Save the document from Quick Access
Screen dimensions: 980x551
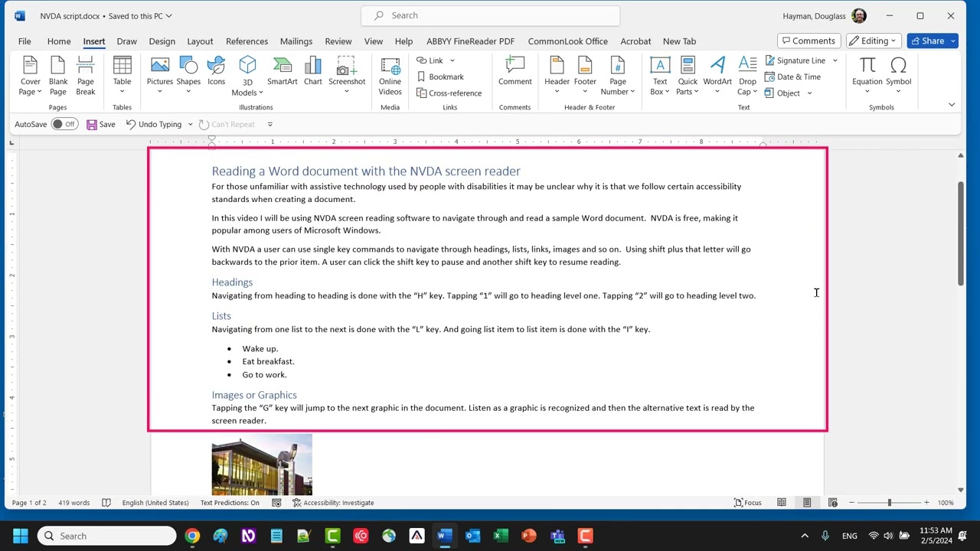(x=101, y=124)
